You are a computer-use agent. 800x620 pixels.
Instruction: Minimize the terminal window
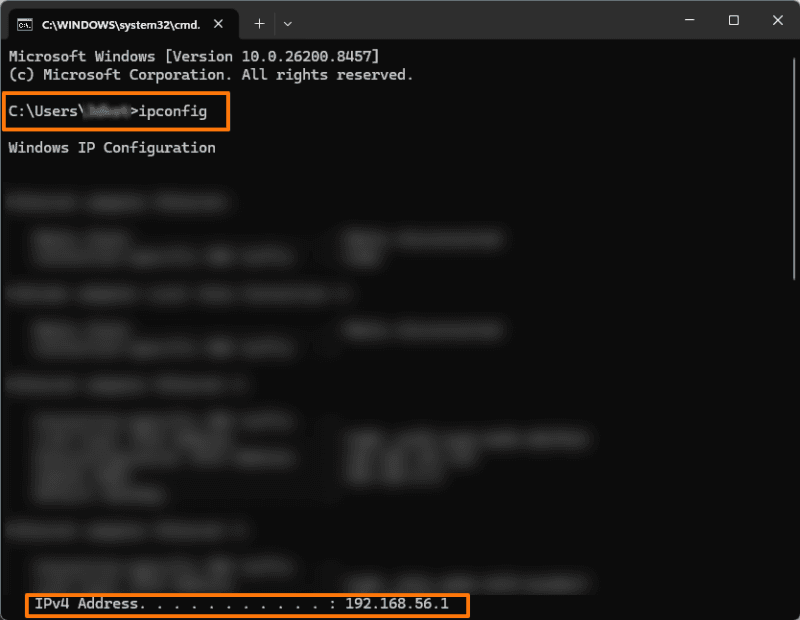[689, 20]
